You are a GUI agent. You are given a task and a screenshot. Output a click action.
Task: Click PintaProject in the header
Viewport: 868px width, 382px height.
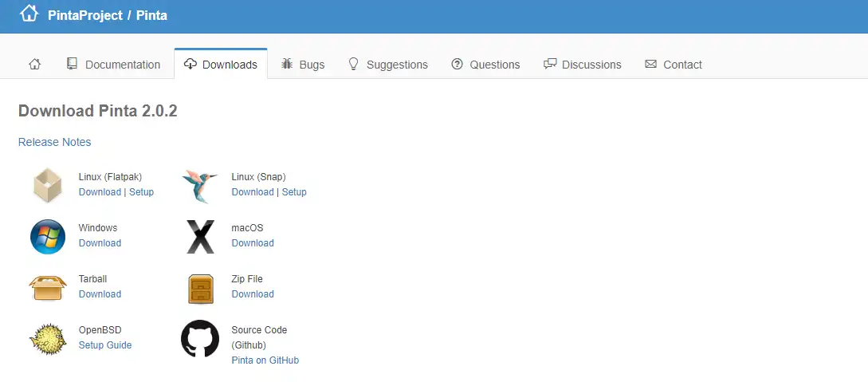tap(85, 15)
